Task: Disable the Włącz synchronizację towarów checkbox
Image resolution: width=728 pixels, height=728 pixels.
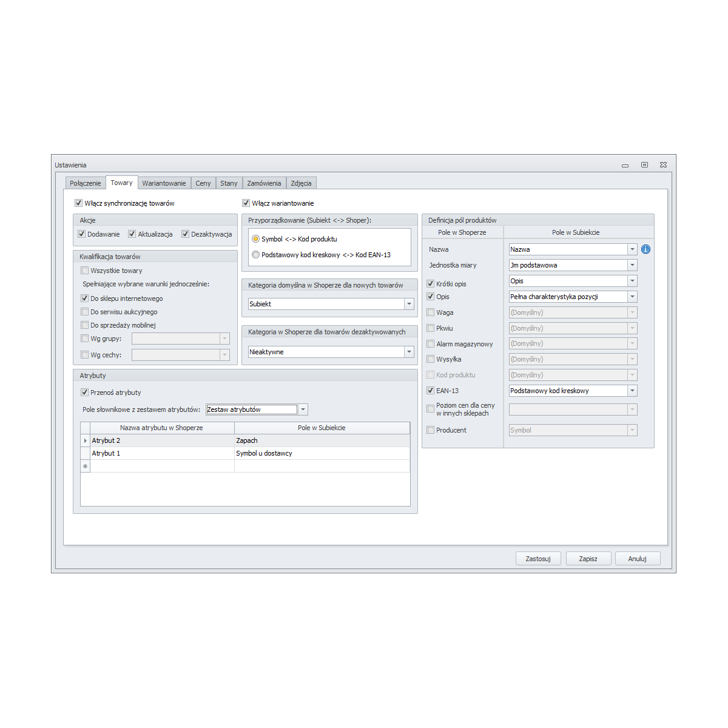Action: (78, 203)
